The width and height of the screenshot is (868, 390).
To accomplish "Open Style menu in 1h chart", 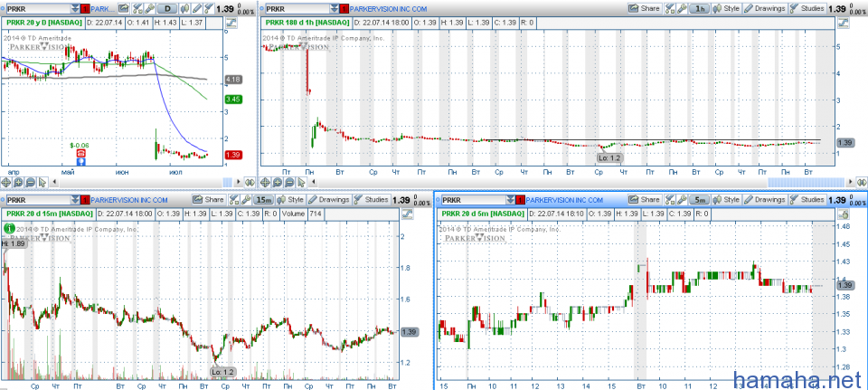I will [x=727, y=8].
